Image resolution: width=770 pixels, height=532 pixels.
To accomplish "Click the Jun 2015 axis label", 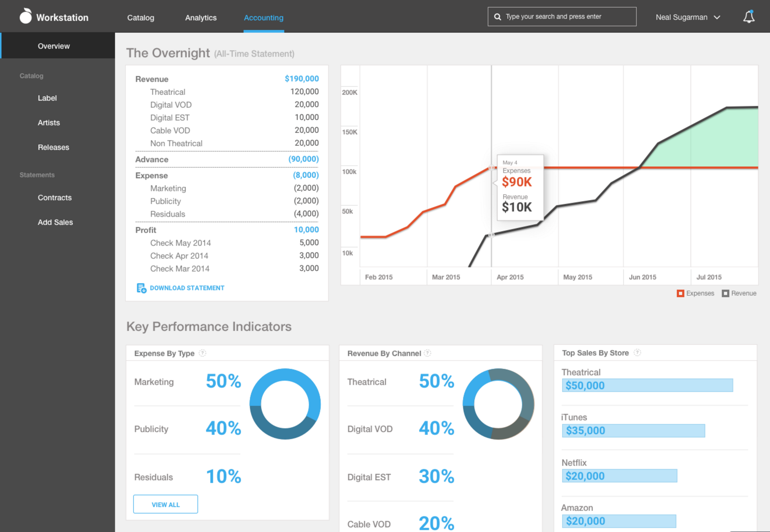I will [x=642, y=277].
